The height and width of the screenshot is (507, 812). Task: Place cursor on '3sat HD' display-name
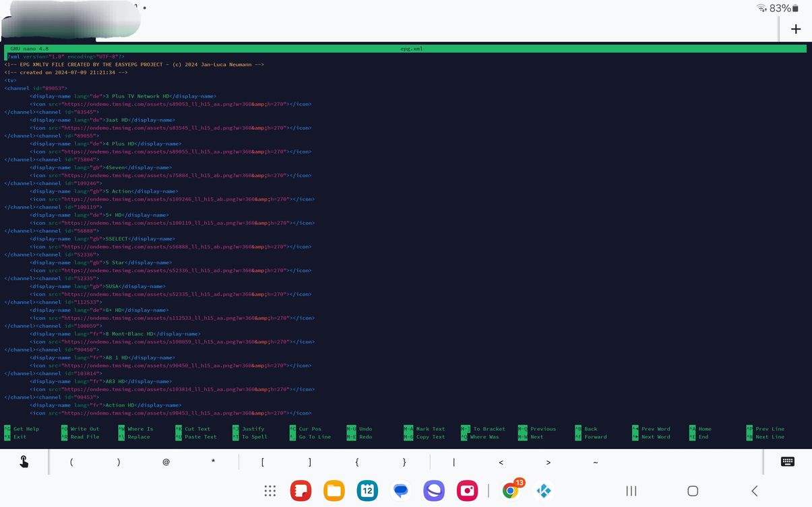[102, 120]
